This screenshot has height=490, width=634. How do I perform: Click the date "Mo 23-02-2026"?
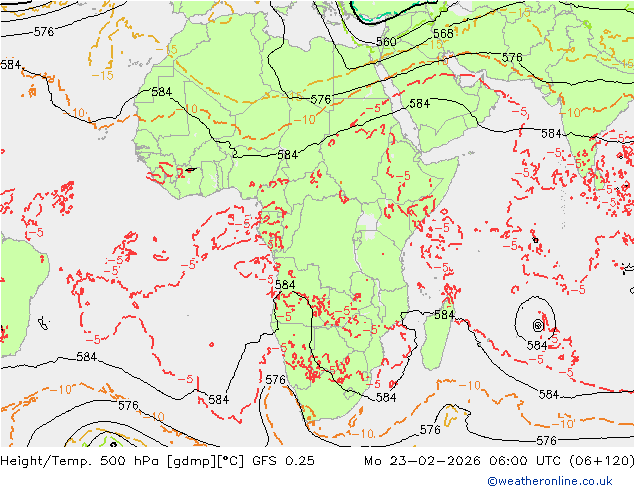pyautogui.click(x=422, y=461)
